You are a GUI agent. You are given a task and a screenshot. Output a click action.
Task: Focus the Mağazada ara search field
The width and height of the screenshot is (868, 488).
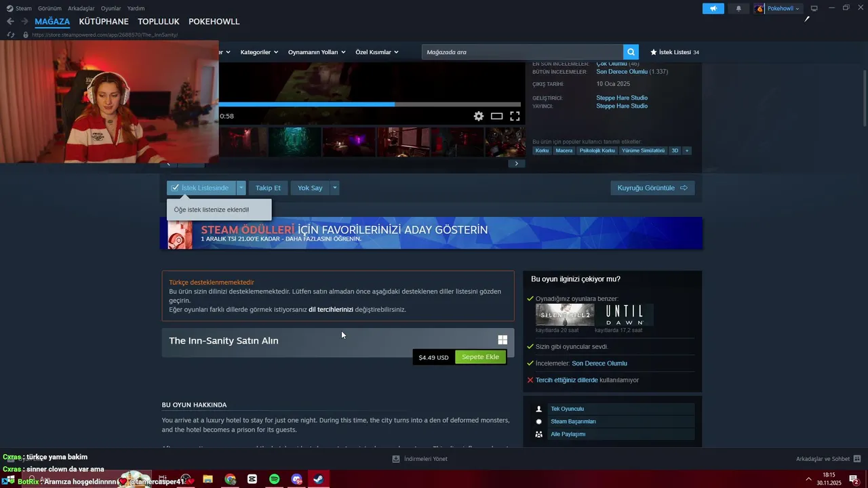click(522, 52)
